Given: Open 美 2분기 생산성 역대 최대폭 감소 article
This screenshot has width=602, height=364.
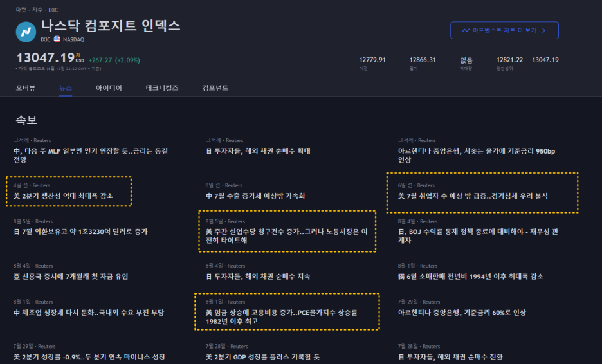Looking at the screenshot, I should click(x=63, y=196).
